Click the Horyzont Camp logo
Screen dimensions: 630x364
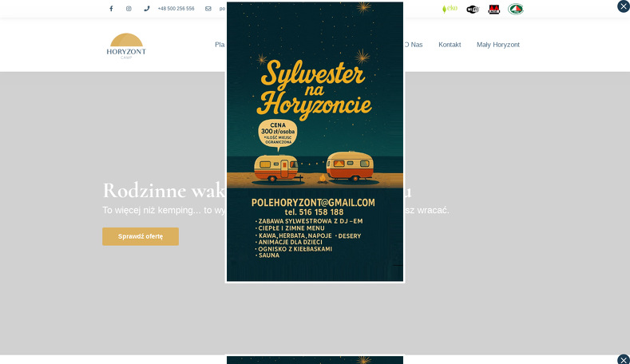pos(126,46)
